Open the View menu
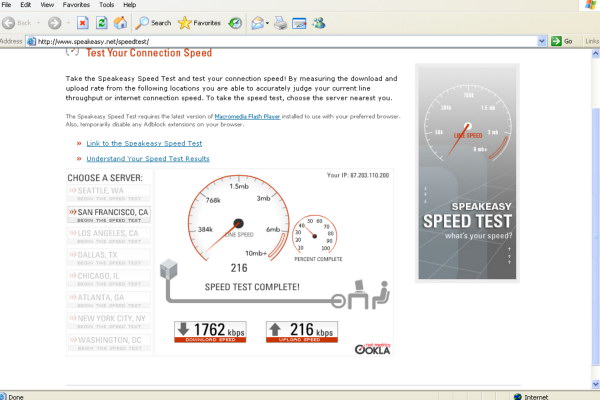The image size is (600, 400). (47, 5)
